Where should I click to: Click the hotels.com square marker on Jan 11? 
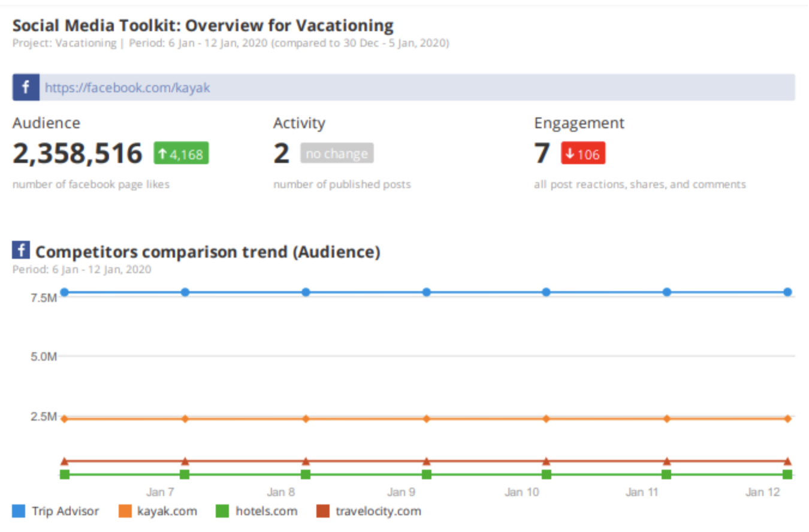666,474
